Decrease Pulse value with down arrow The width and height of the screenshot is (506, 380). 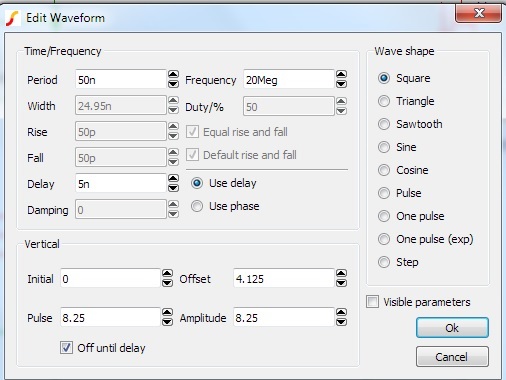tap(167, 322)
